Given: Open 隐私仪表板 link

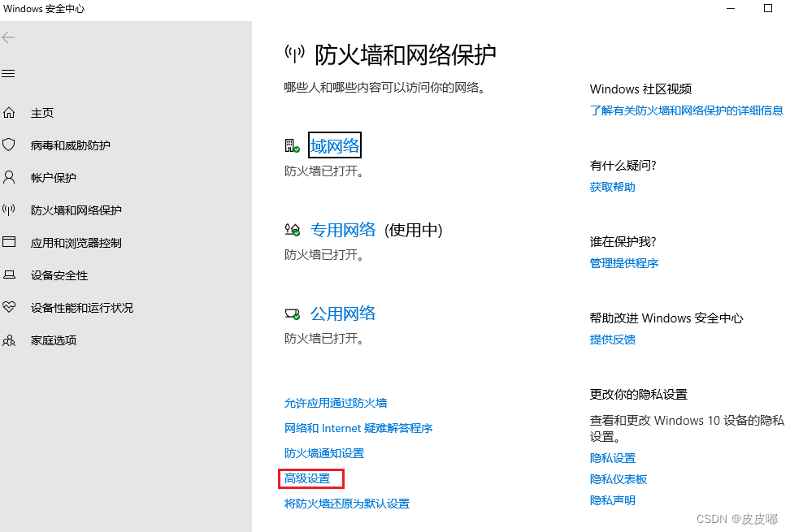Looking at the screenshot, I should coord(619,479).
